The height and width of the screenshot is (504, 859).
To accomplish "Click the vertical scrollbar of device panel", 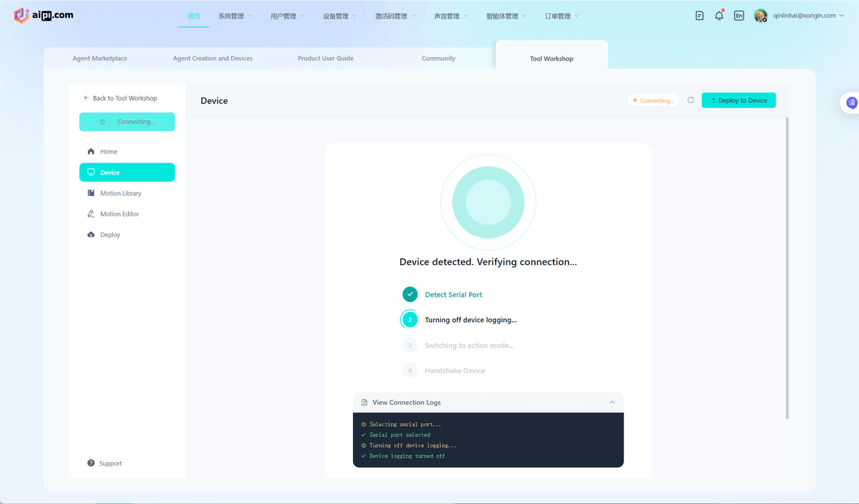I will point(787,268).
